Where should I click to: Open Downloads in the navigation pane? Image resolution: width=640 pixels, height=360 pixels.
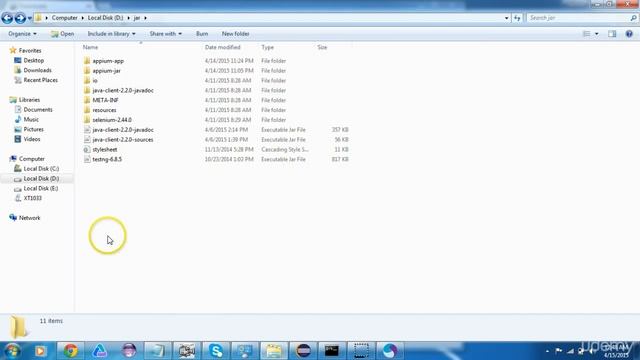37,70
